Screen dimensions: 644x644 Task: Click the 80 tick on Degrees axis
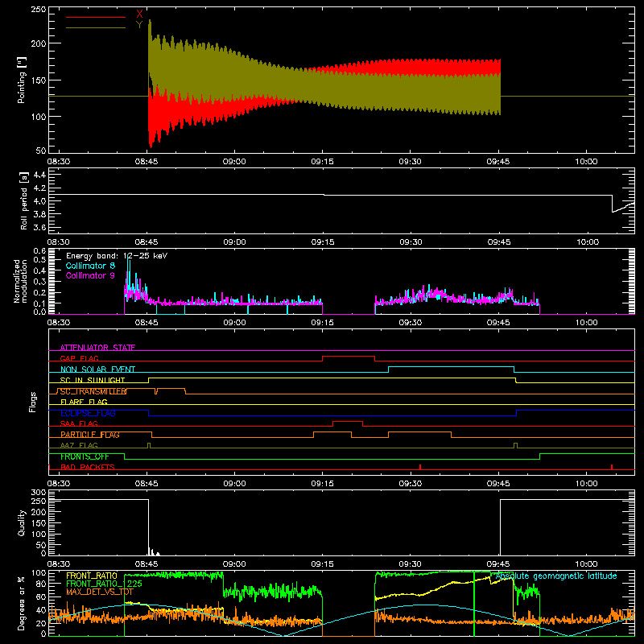pos(41,584)
